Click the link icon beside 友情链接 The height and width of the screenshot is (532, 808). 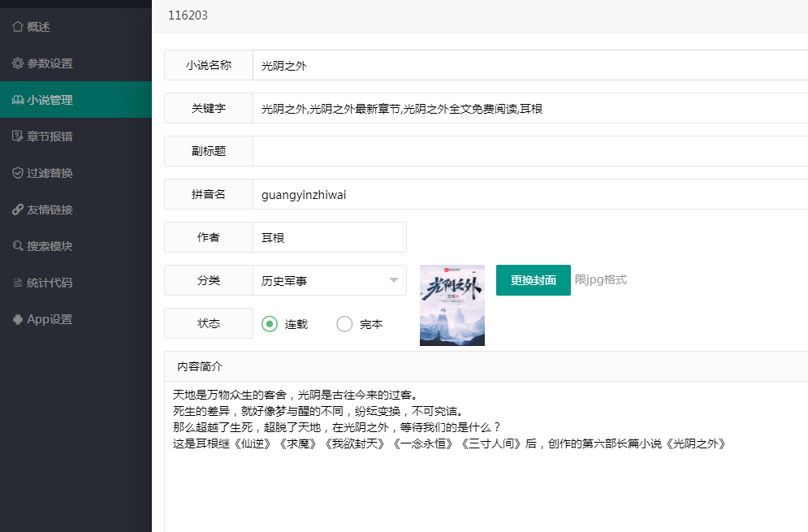tap(18, 210)
